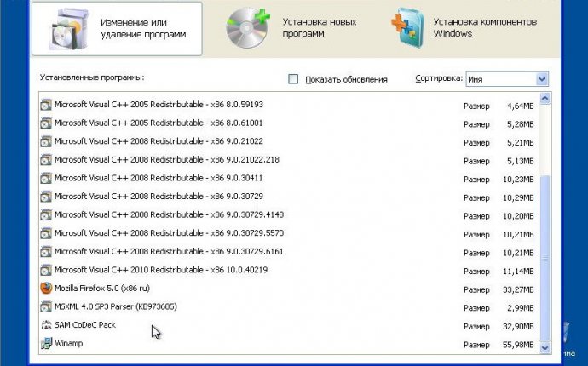Image resolution: width=588 pixels, height=366 pixels.
Task: Click the software box and CD icon
Action: coord(70,29)
